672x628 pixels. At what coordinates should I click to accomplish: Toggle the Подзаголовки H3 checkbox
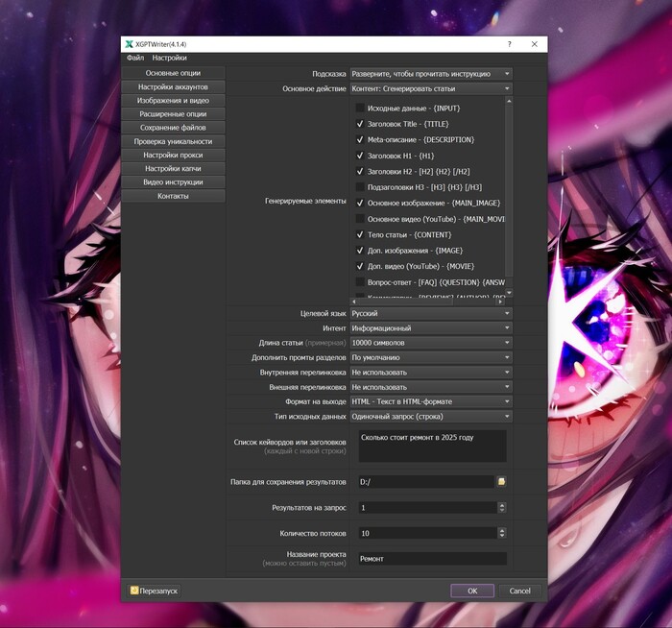[360, 187]
